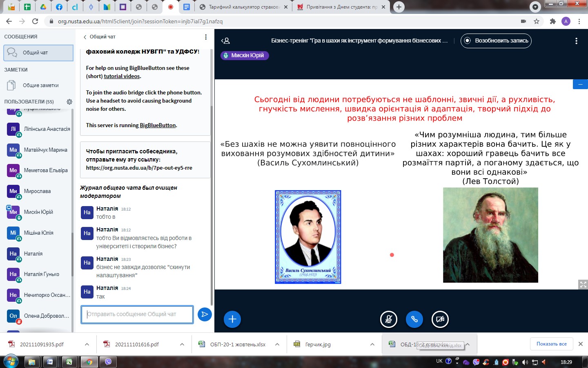Click the user list scrollbar

point(73,254)
